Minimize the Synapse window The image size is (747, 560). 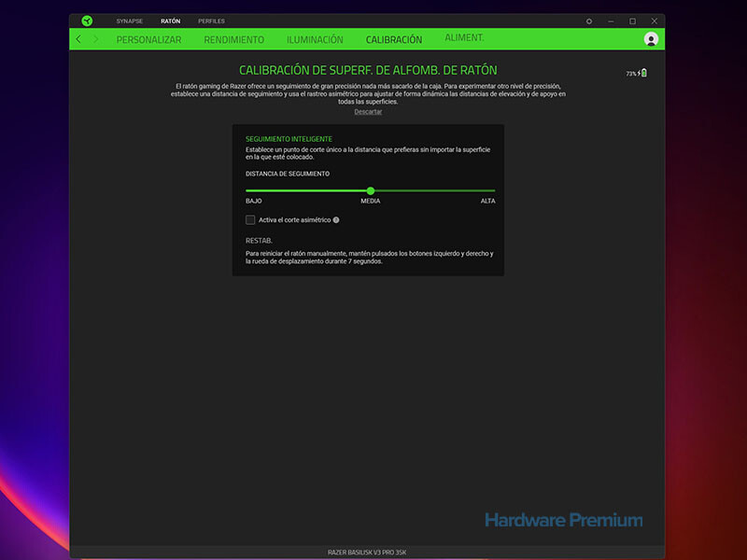611,21
